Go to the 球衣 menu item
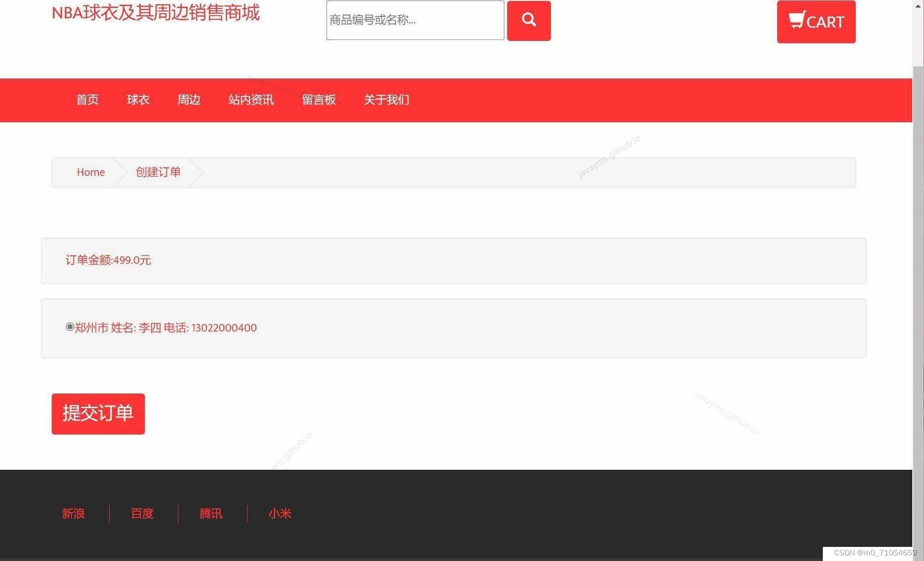 (x=138, y=100)
